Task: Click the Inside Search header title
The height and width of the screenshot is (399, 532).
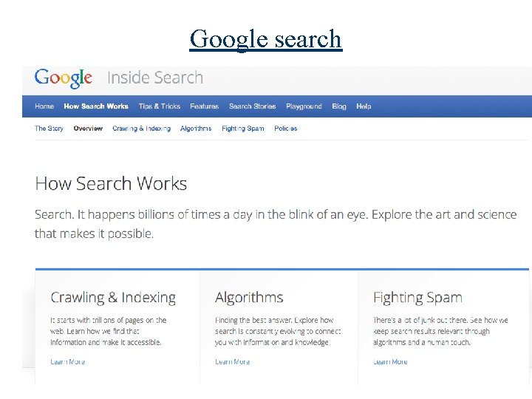Action: point(155,78)
